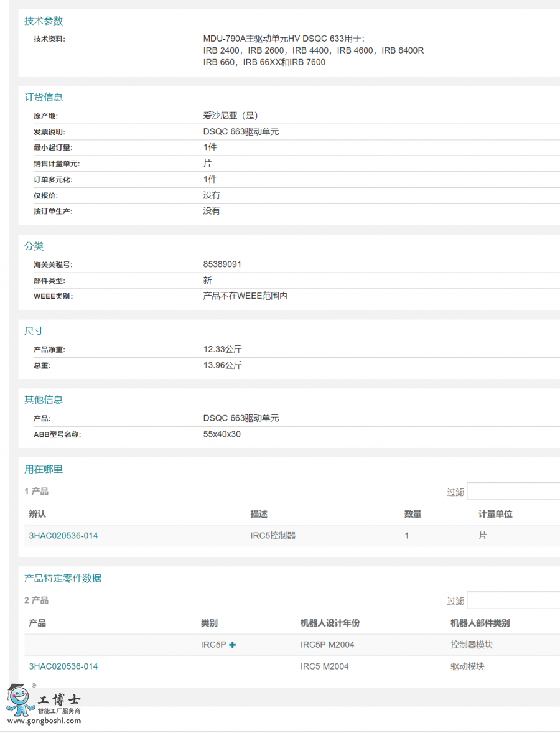This screenshot has width=560, height=733.
Task: Sort by the 机器人设计年份 column header
Action: [x=330, y=623]
